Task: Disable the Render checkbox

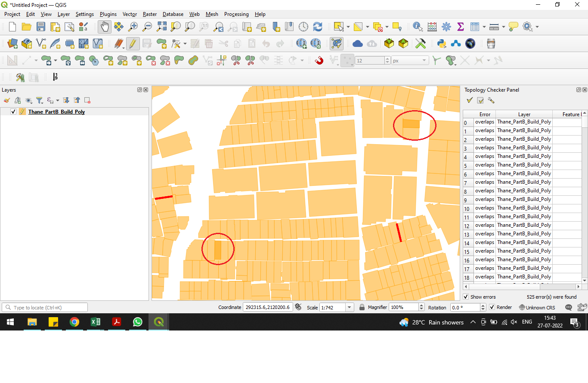Action: (492, 307)
